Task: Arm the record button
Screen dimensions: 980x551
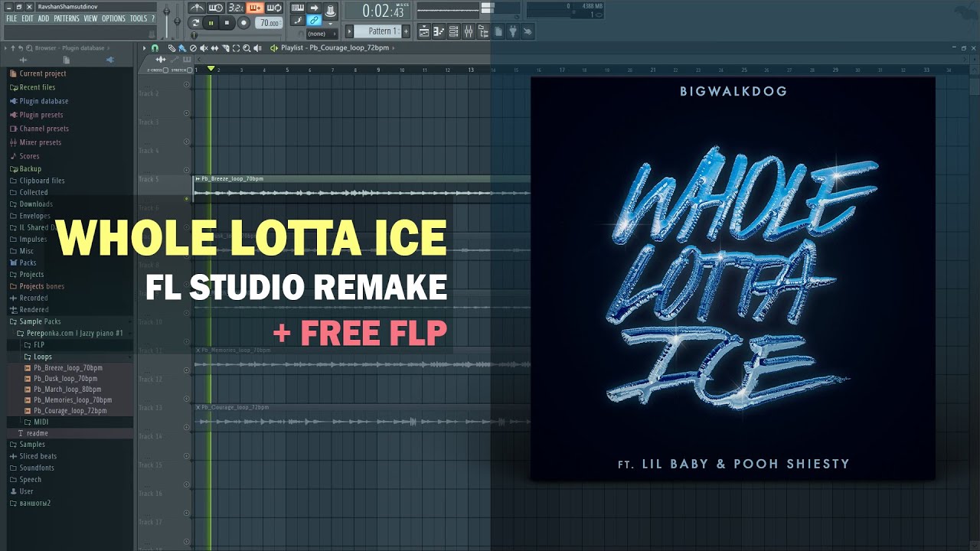Action: pyautogui.click(x=243, y=23)
